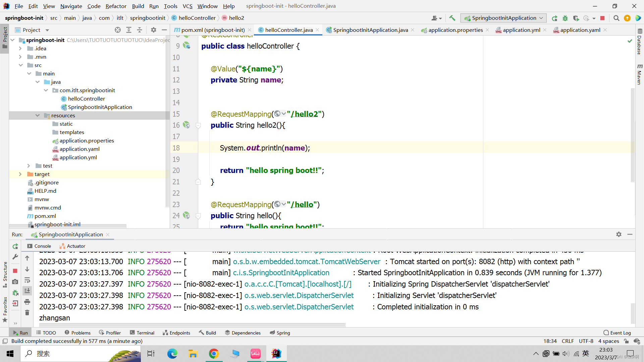Switch to application.properties editor tab
The height and width of the screenshot is (362, 644).
click(455, 30)
